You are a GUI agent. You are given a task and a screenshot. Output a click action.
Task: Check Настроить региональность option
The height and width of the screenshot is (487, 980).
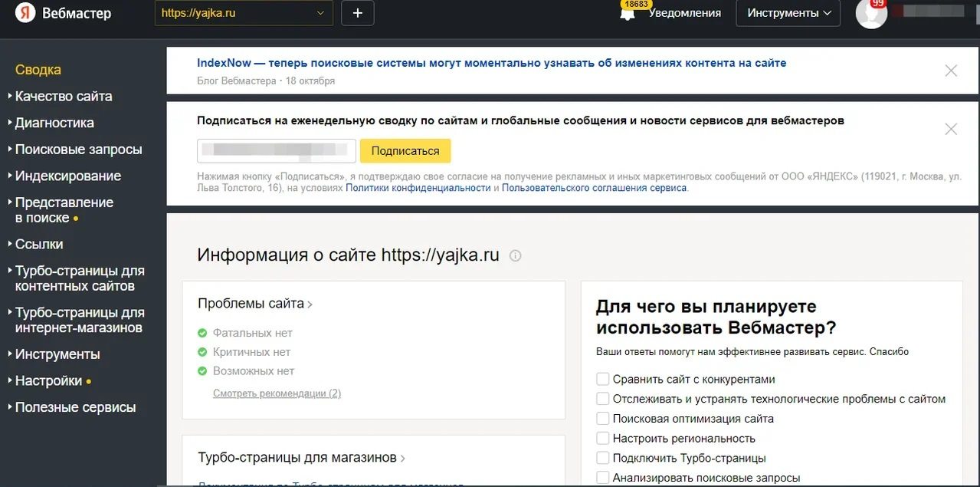(x=603, y=439)
